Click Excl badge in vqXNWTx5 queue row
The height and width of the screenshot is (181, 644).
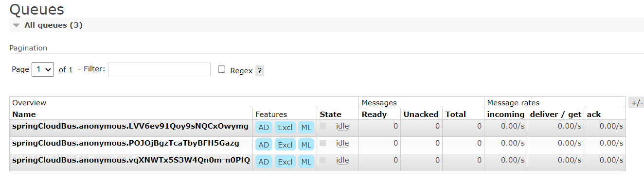click(x=285, y=162)
